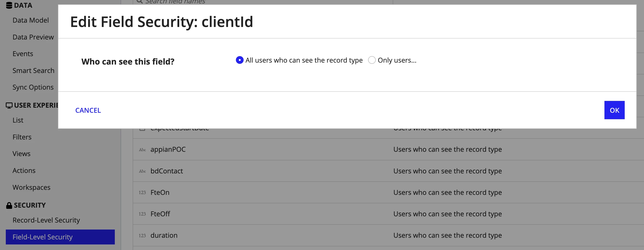
Task: Cancel the Edit Field Security dialog
Action: (x=88, y=110)
